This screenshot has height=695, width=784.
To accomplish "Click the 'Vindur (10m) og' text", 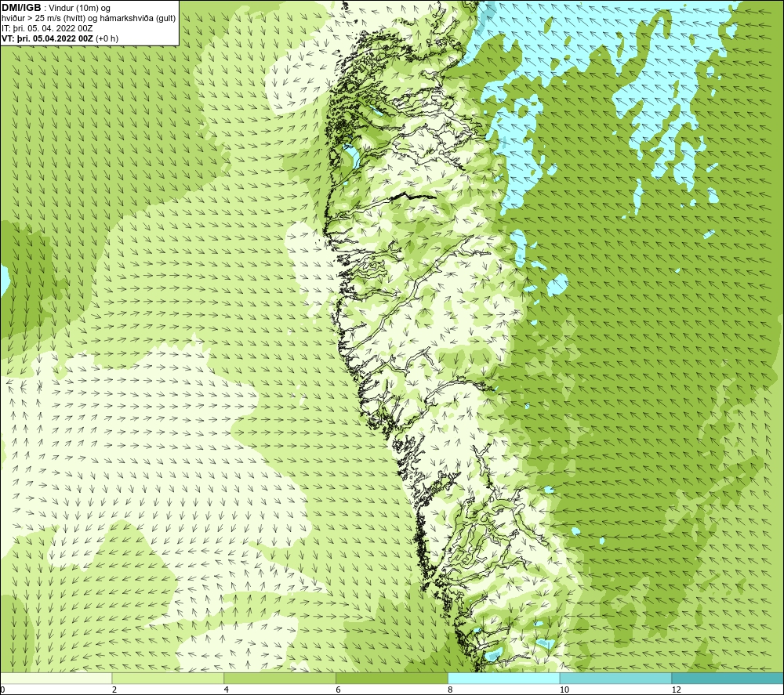I will click(80, 8).
